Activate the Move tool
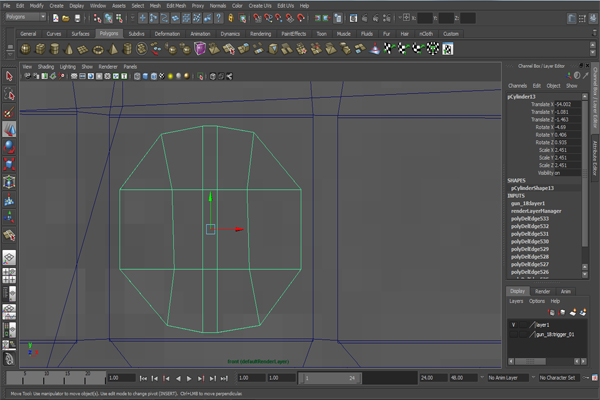 click(x=9, y=129)
